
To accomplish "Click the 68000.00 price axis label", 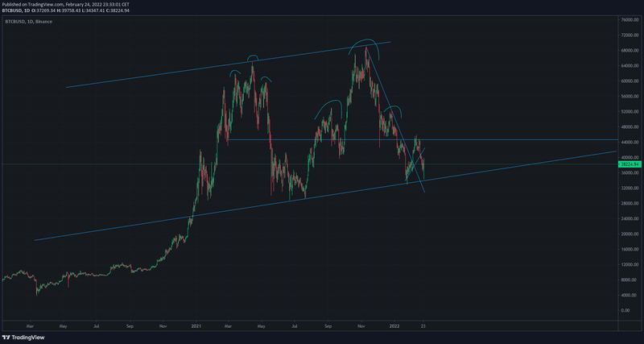I will [x=629, y=51].
